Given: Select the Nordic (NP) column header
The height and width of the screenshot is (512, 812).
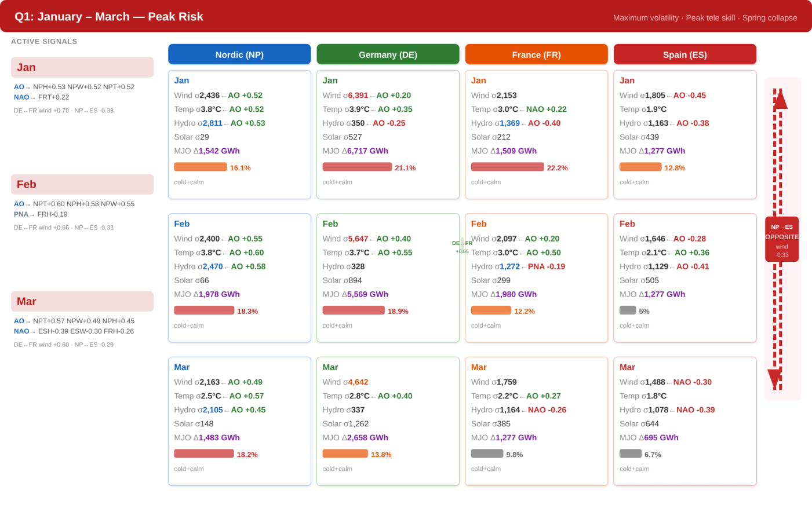Looking at the screenshot, I should 239,54.
